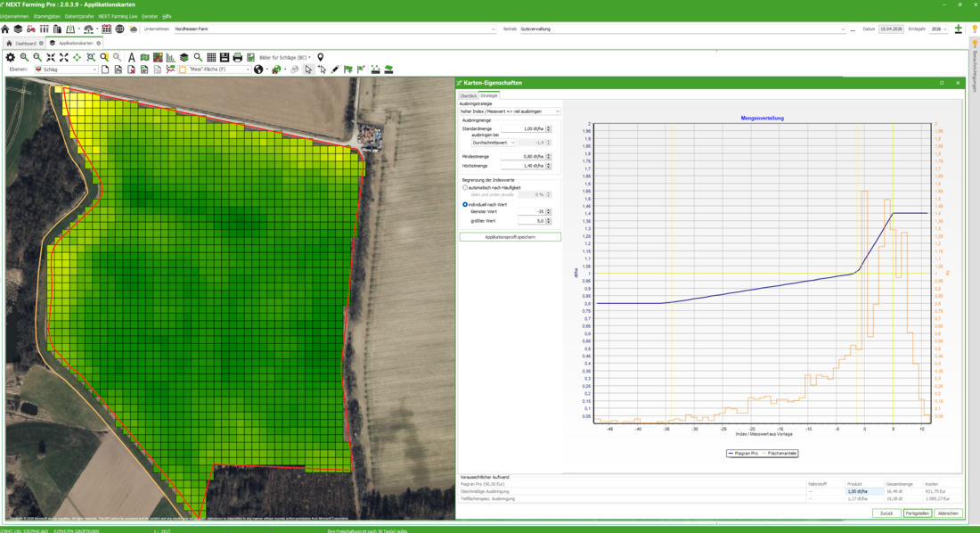
Task: Click the save floppy disk icon
Action: (x=225, y=57)
